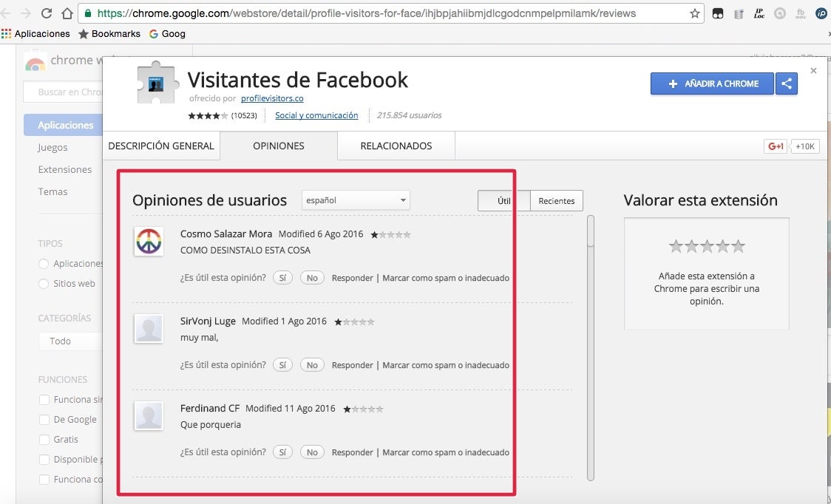Flag SirVonj Luge's review as spam
The image size is (831, 504).
tap(446, 365)
